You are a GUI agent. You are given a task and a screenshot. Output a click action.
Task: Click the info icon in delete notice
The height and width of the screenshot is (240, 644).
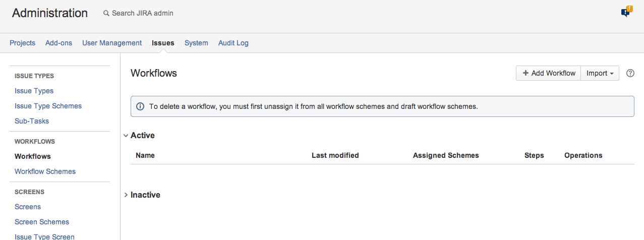tap(140, 106)
